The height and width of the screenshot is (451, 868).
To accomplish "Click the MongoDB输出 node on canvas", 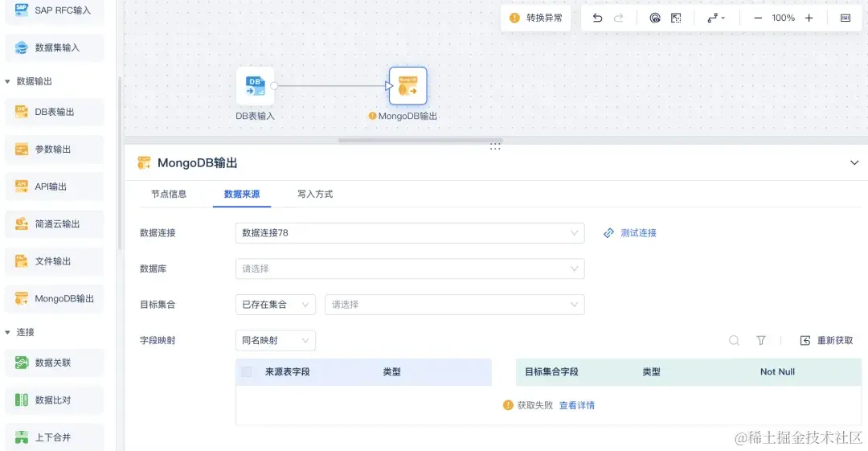I will [408, 86].
